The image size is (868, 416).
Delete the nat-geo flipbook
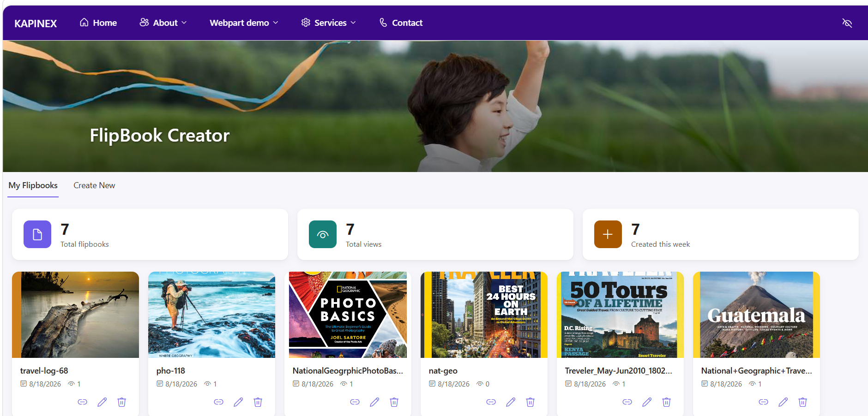point(530,402)
